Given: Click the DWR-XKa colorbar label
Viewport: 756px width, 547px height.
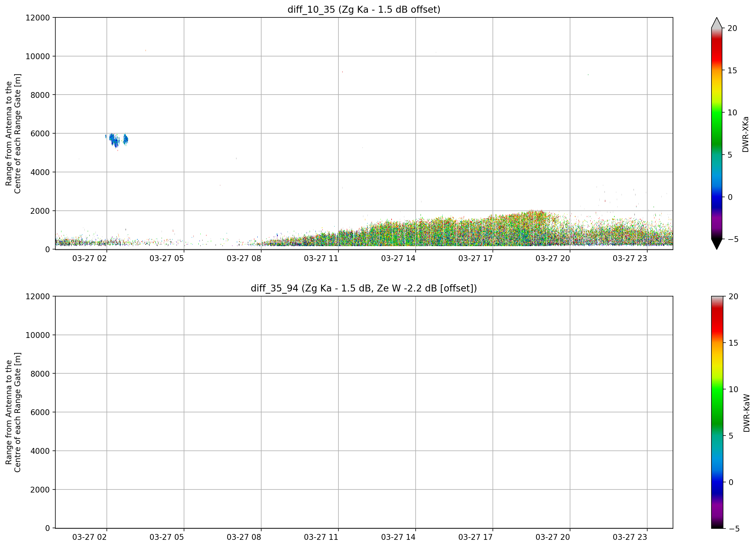Looking at the screenshot, I should click(x=745, y=134).
